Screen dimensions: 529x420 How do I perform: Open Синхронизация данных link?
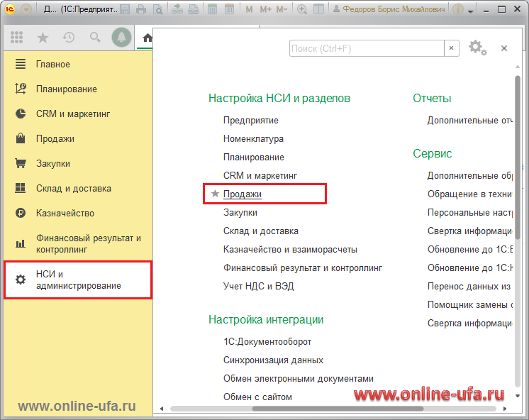(273, 360)
